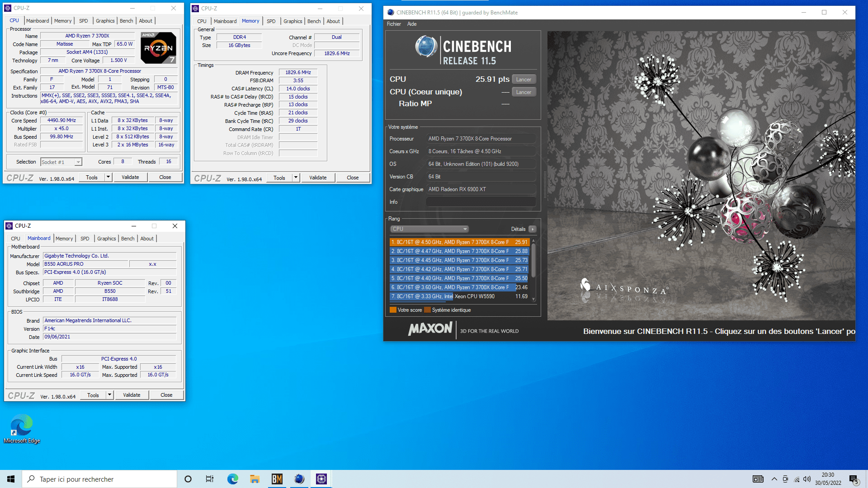Switch to Cinebench taskbar icon
The image size is (868, 488).
tap(299, 479)
